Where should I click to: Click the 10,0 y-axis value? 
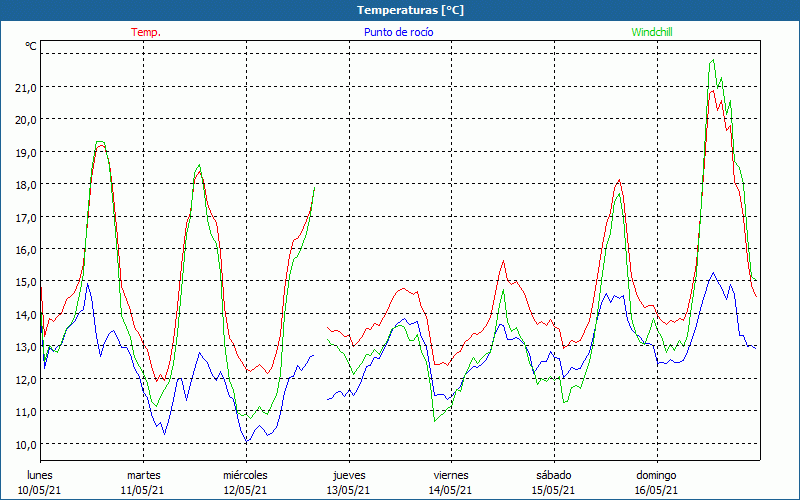point(26,444)
